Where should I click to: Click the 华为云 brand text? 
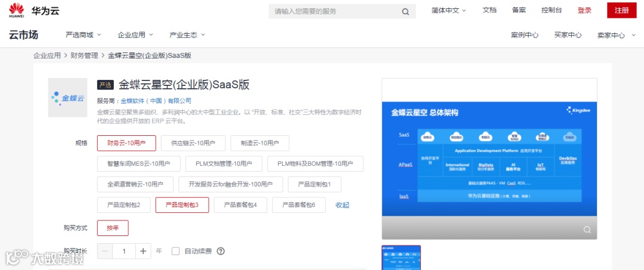tap(45, 11)
